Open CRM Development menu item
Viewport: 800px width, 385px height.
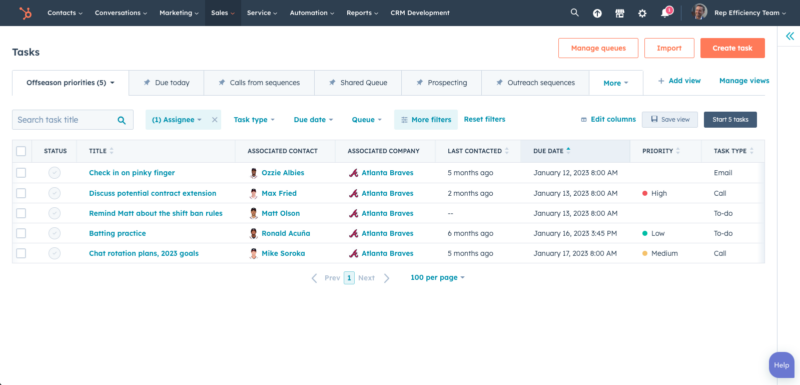(420, 13)
